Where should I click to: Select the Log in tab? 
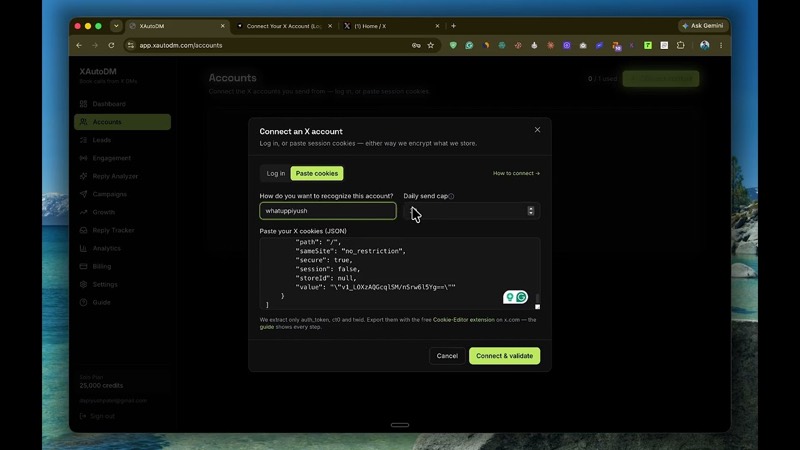(276, 173)
